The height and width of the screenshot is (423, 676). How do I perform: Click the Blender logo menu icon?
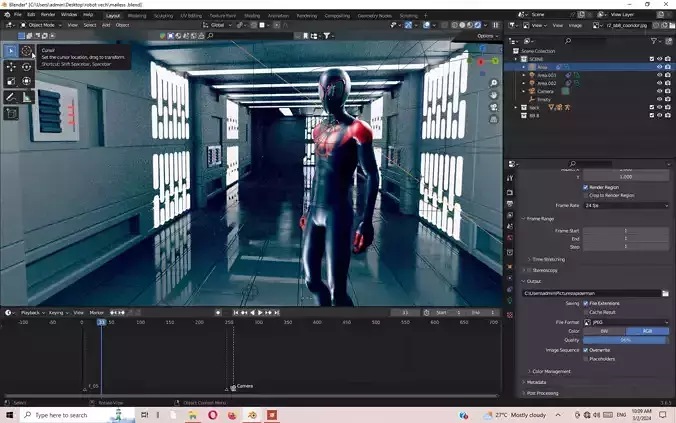tap(7, 15)
